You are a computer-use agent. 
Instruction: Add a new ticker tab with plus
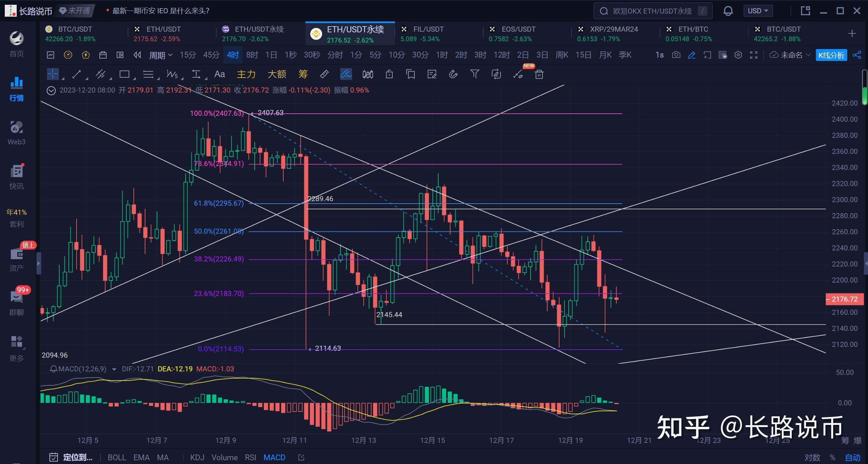852,33
